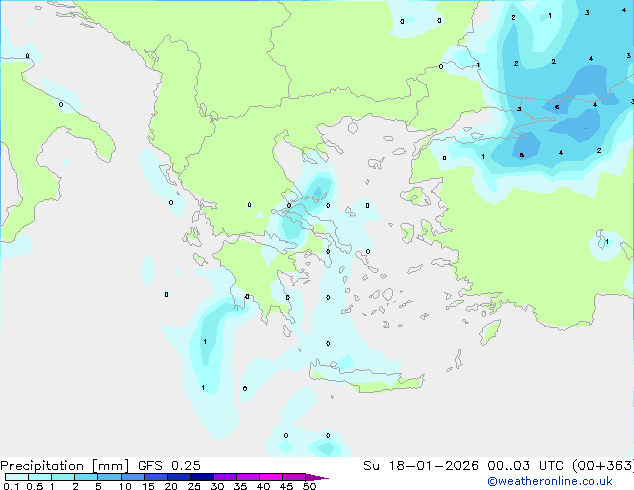Select legend swatch between 35 and 40
This screenshot has height=490, width=634.
tap(248, 477)
